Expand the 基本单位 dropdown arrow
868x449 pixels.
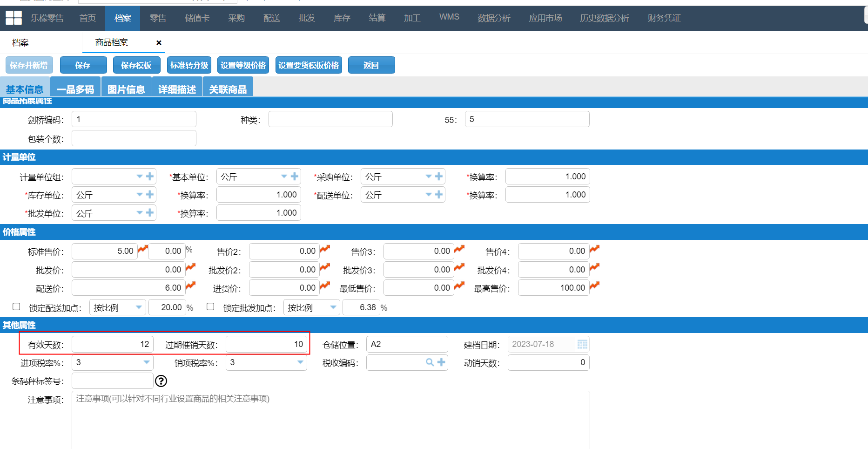284,176
